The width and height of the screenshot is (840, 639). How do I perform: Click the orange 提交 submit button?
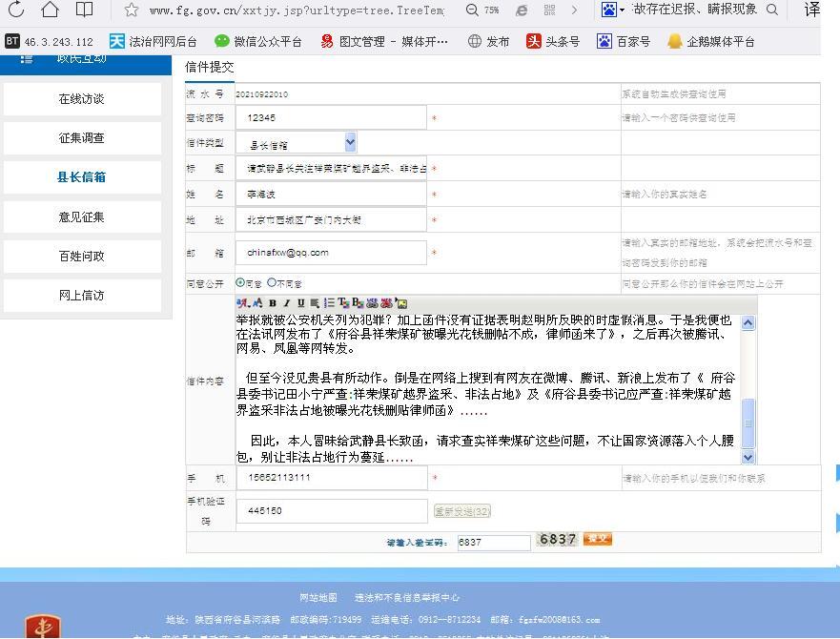point(598,540)
